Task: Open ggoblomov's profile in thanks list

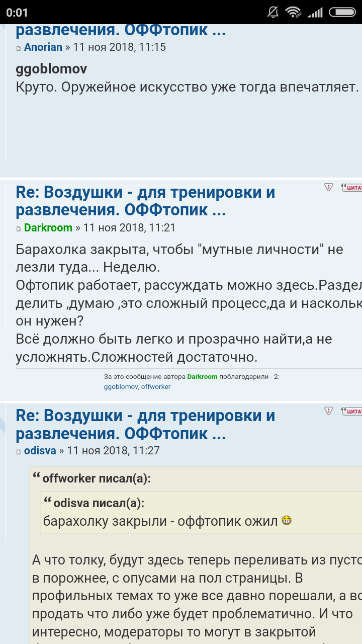Action: 121,387
